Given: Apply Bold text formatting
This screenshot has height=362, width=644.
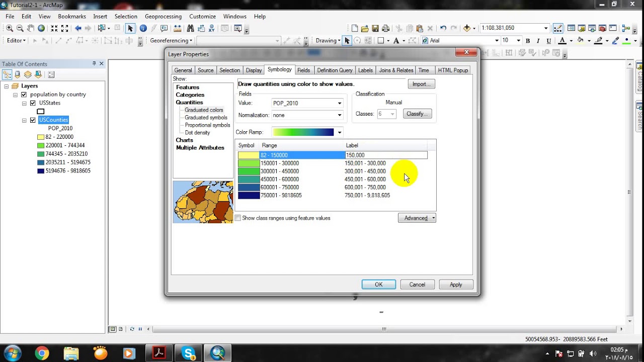Looking at the screenshot, I should pos(528,41).
